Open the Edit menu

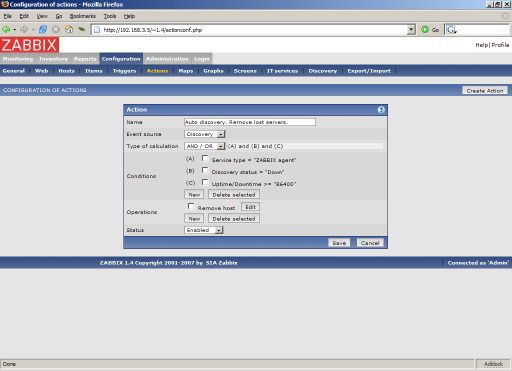click(x=24, y=16)
